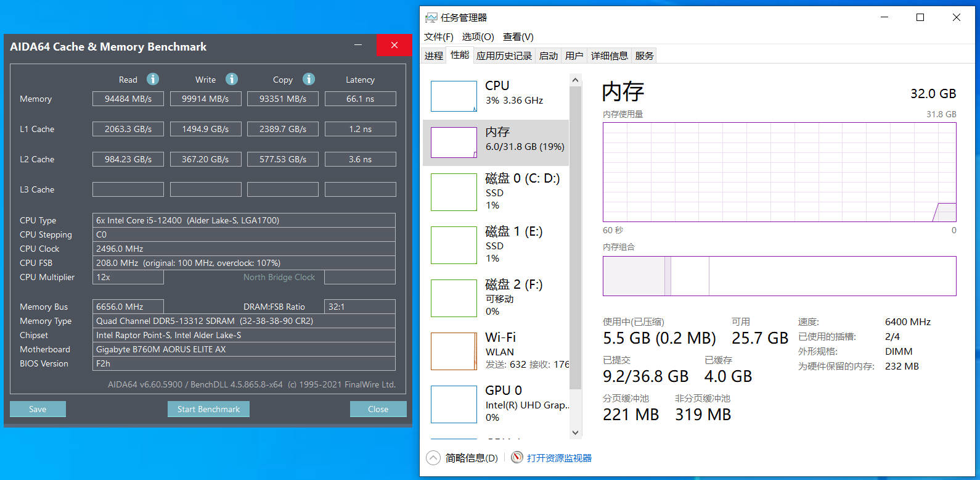Click the empty L3 Cache Read field
Viewport: 980px width, 480px height.
[x=128, y=189]
